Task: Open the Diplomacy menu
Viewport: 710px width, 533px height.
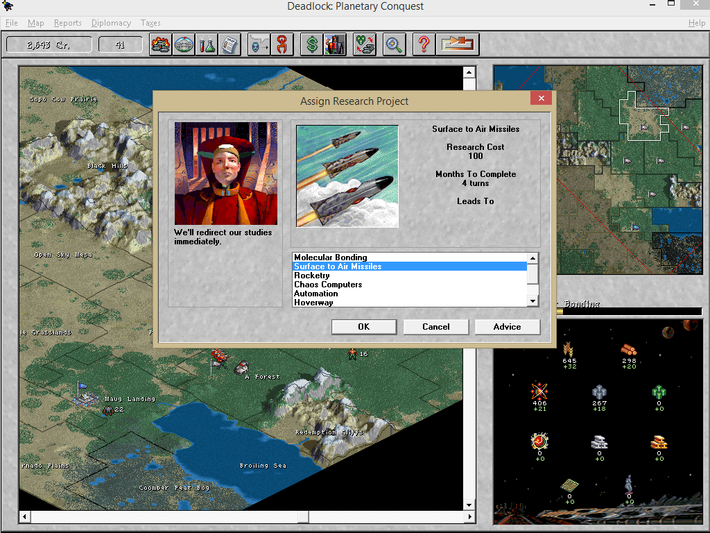Action: (x=111, y=23)
